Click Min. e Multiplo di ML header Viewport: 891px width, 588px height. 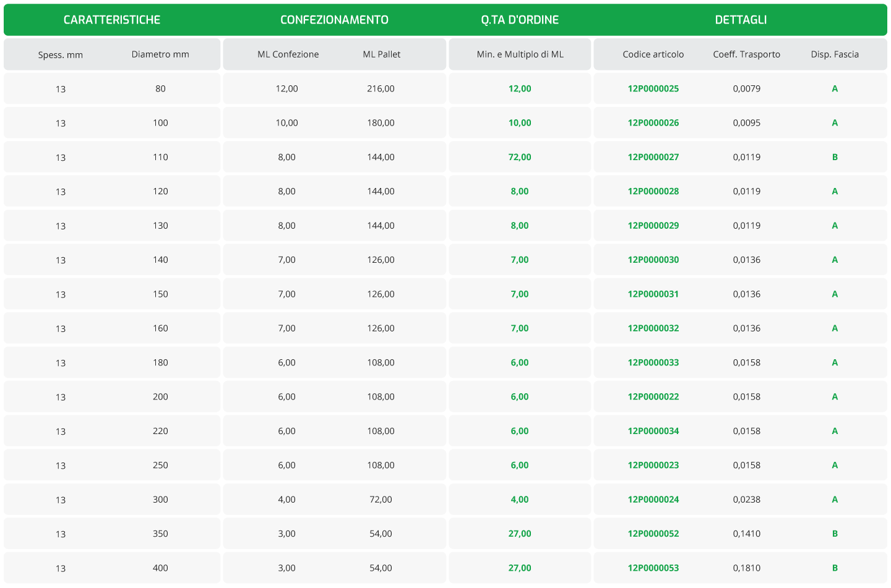pos(520,54)
